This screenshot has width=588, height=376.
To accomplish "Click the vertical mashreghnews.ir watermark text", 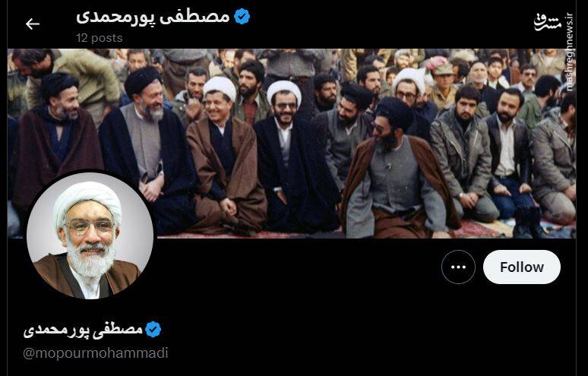I will 570,52.
